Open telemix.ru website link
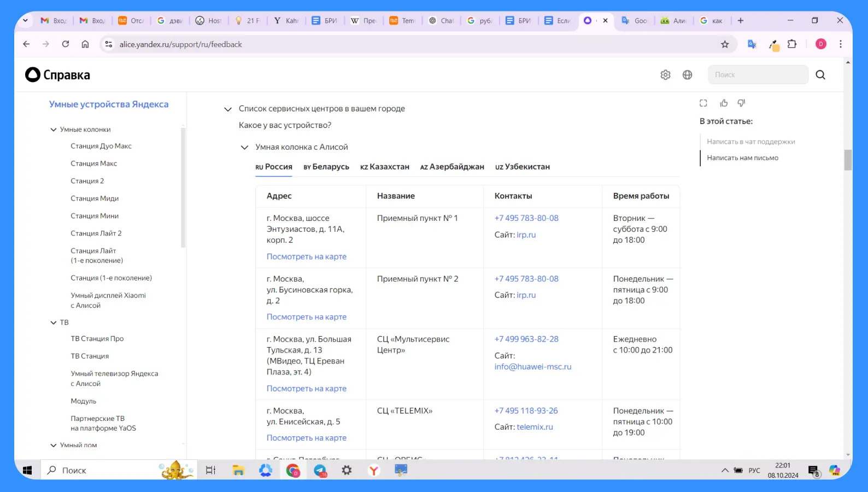 coord(535,427)
